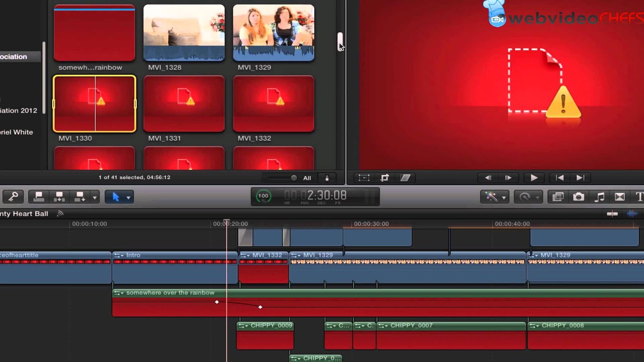Click the browser vertical scrollbar

340,41
